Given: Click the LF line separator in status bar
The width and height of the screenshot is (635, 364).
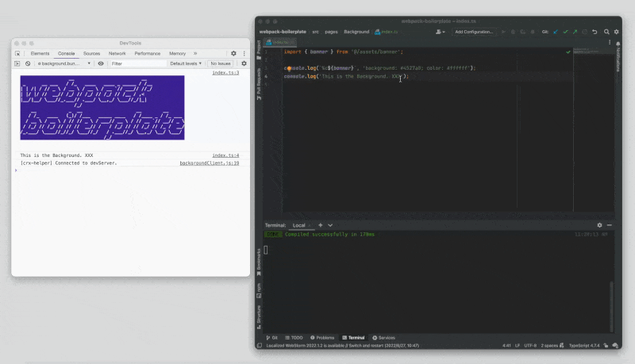Looking at the screenshot, I should point(518,346).
